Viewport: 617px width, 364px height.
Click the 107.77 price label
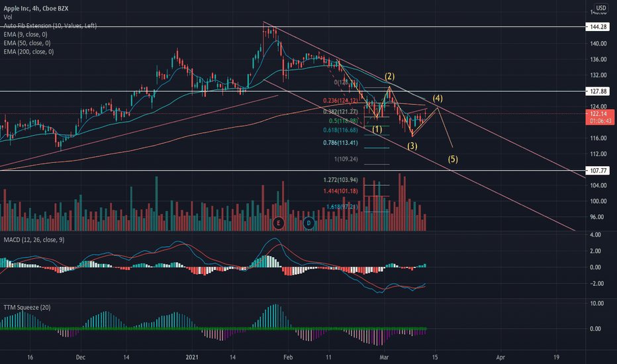click(x=598, y=170)
